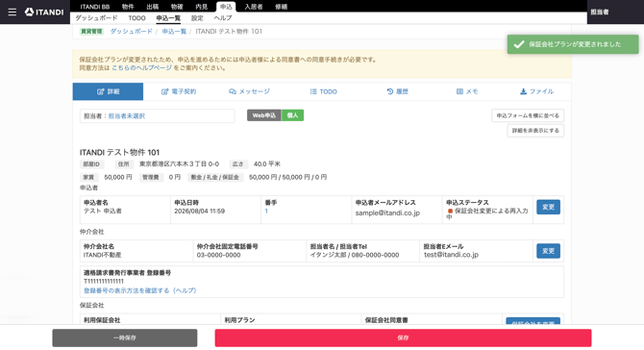This screenshot has height=350, width=644.
Task: Open the 内見 top menu
Action: click(x=201, y=7)
